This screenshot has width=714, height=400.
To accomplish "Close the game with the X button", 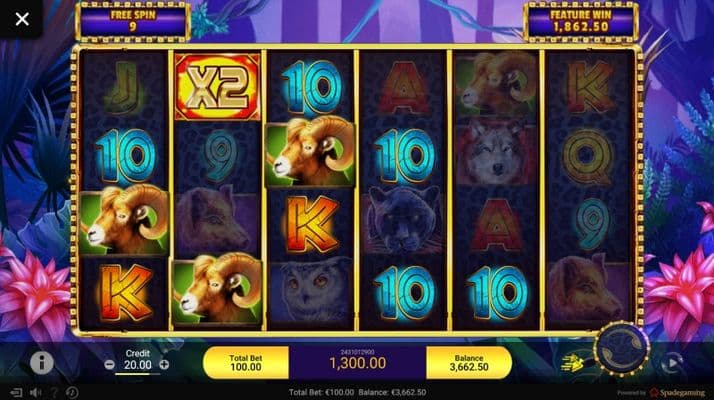I will pos(22,19).
